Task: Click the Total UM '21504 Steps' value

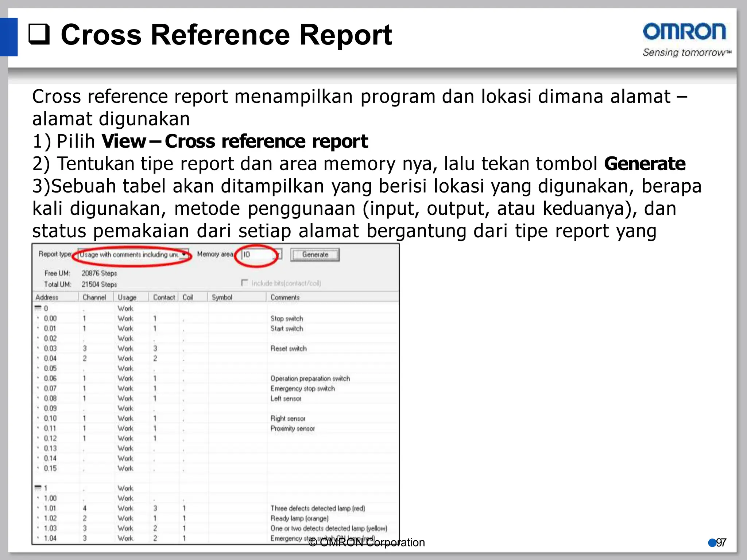Action: pyautogui.click(x=99, y=284)
